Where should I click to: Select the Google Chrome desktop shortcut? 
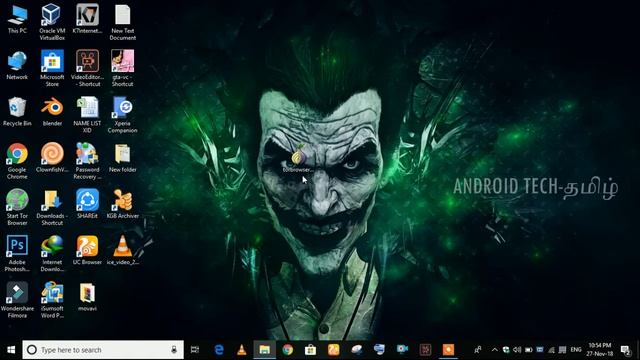17,161
